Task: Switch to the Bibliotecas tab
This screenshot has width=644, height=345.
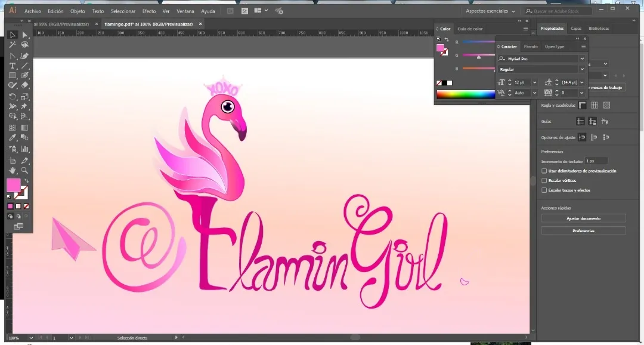Action: point(599,29)
